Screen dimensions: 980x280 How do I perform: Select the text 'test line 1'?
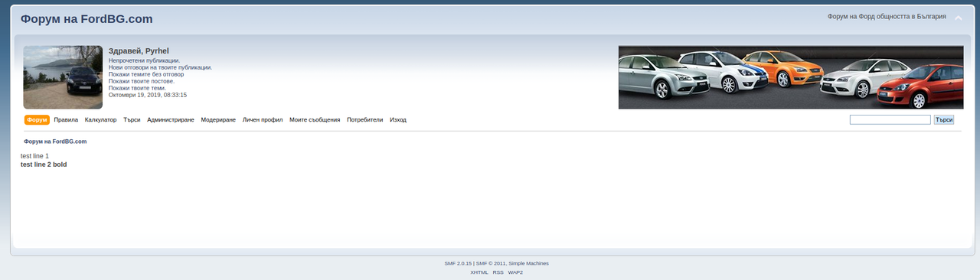pos(34,156)
